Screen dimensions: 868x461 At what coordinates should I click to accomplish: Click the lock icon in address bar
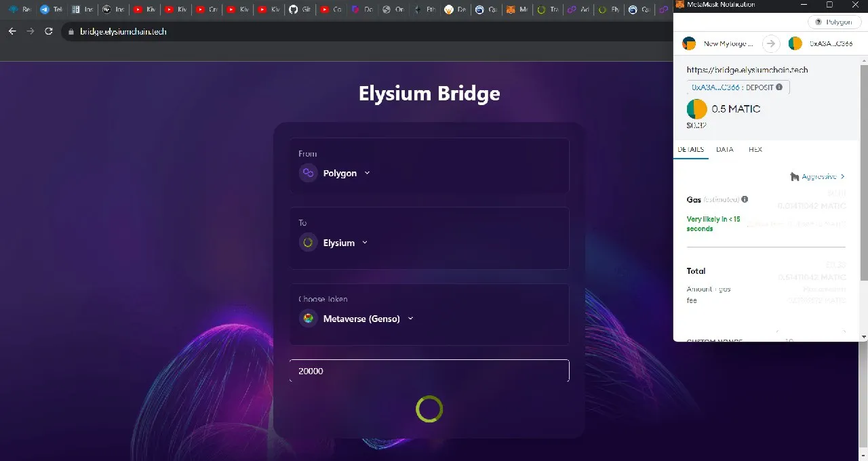coord(70,32)
